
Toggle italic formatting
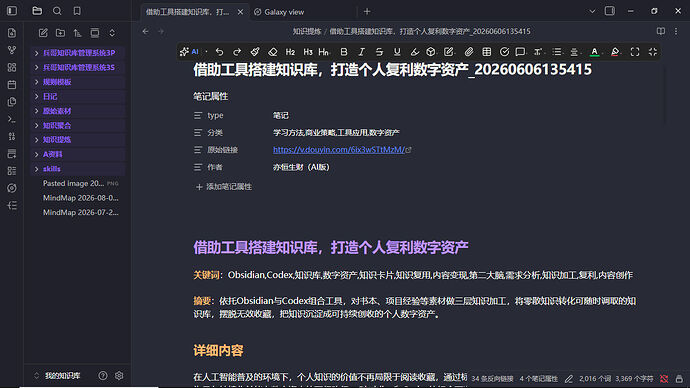point(362,52)
